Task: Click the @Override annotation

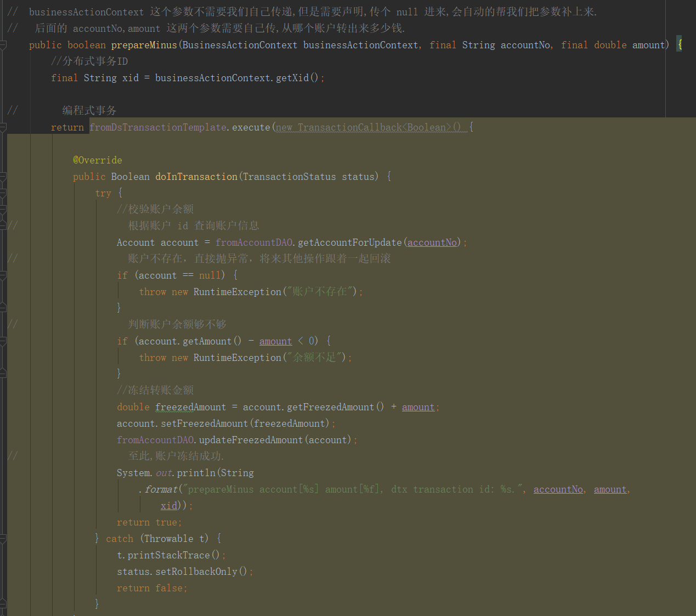Action: point(98,160)
